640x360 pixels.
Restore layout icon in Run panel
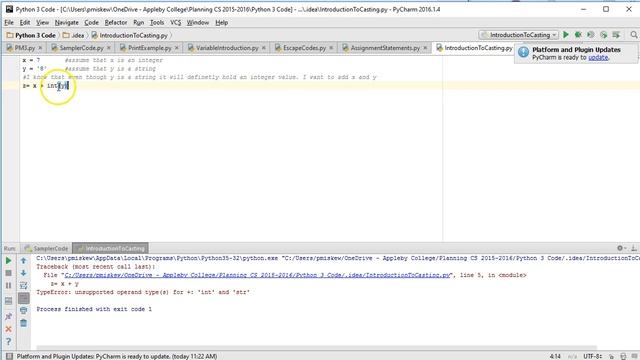[x=8, y=301]
